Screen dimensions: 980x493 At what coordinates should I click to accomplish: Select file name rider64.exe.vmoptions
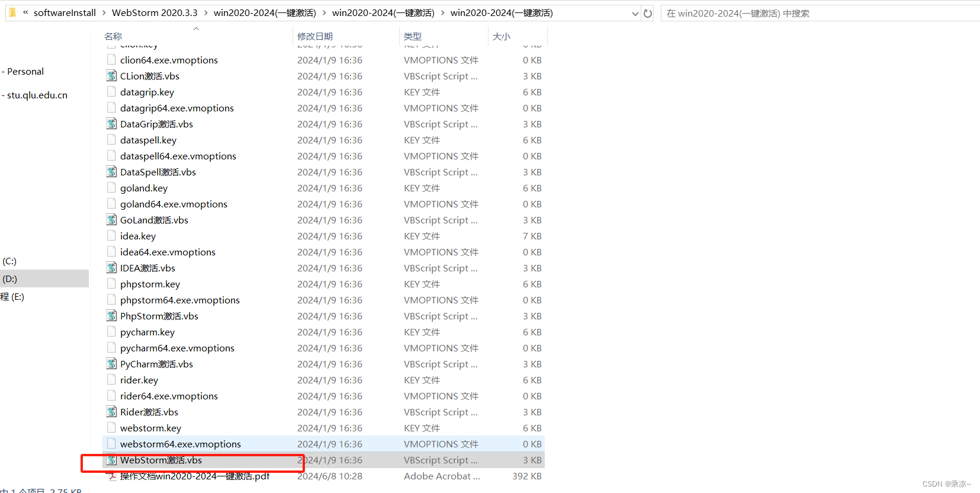169,396
